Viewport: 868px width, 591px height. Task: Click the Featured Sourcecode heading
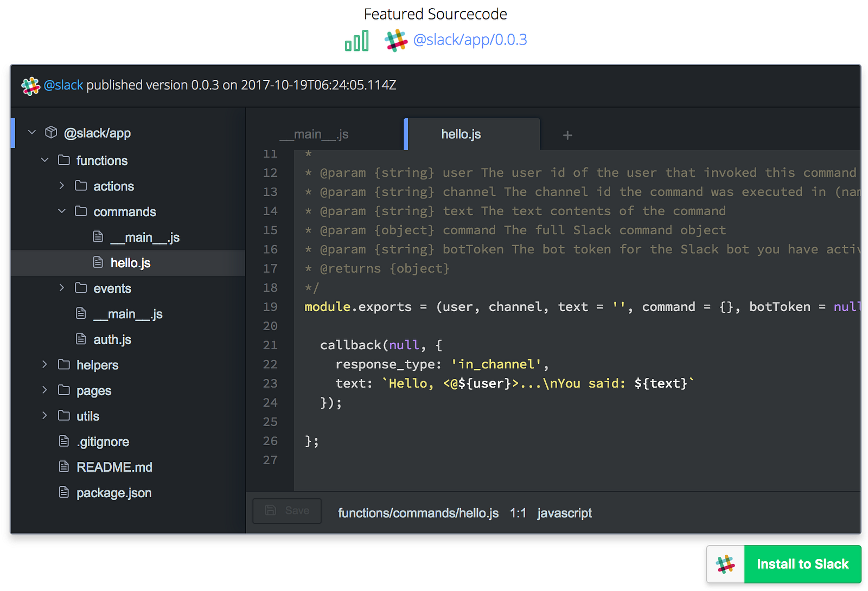(436, 14)
